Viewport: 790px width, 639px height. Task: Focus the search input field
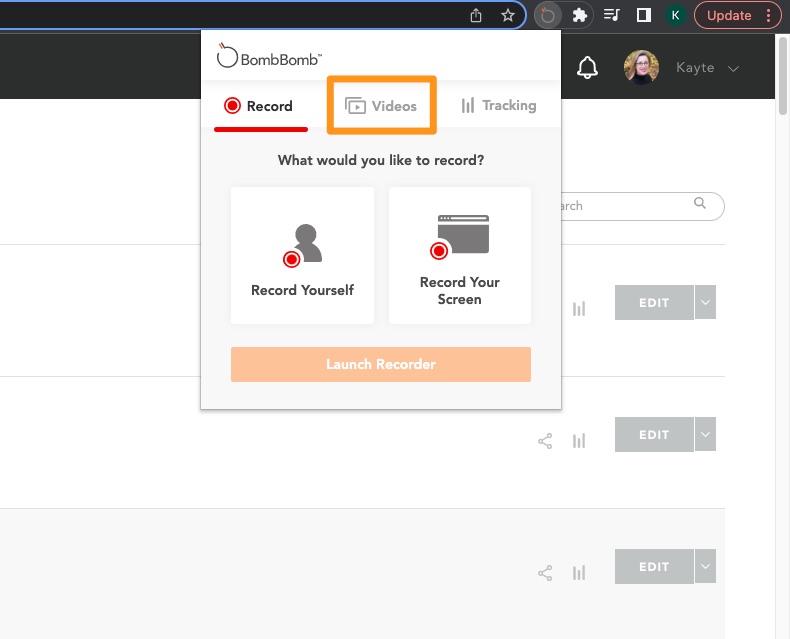(642, 206)
